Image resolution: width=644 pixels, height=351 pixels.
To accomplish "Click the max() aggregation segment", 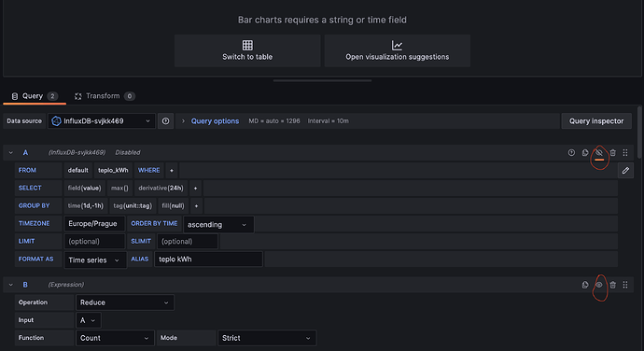I will coord(119,188).
